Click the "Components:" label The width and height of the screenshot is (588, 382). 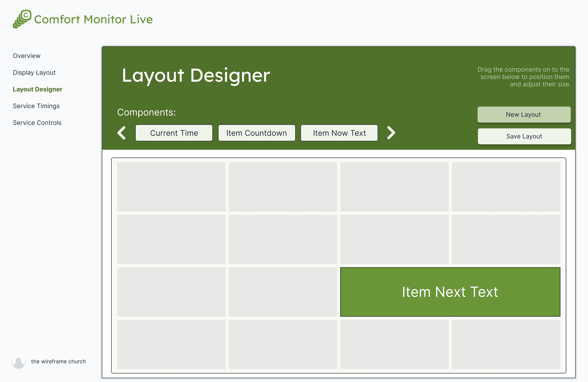[x=146, y=112]
